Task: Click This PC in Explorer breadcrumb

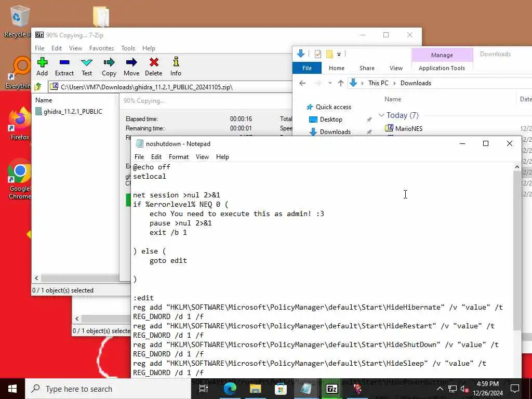Action: (x=378, y=83)
